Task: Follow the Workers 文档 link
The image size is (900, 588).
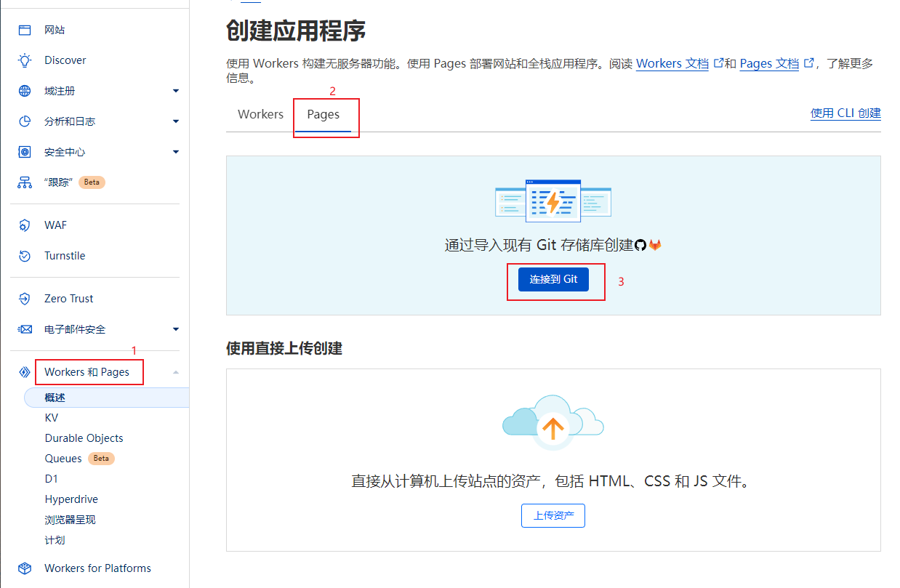Action: [x=672, y=63]
